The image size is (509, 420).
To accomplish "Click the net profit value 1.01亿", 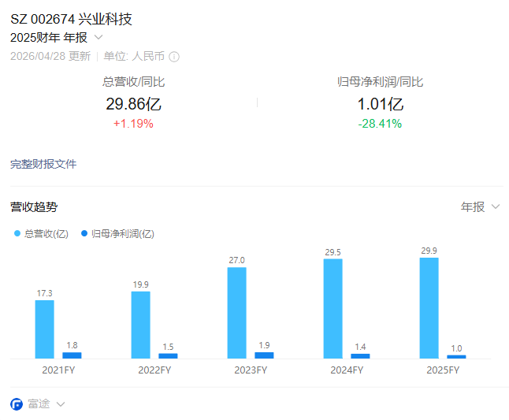I will pyautogui.click(x=380, y=104).
